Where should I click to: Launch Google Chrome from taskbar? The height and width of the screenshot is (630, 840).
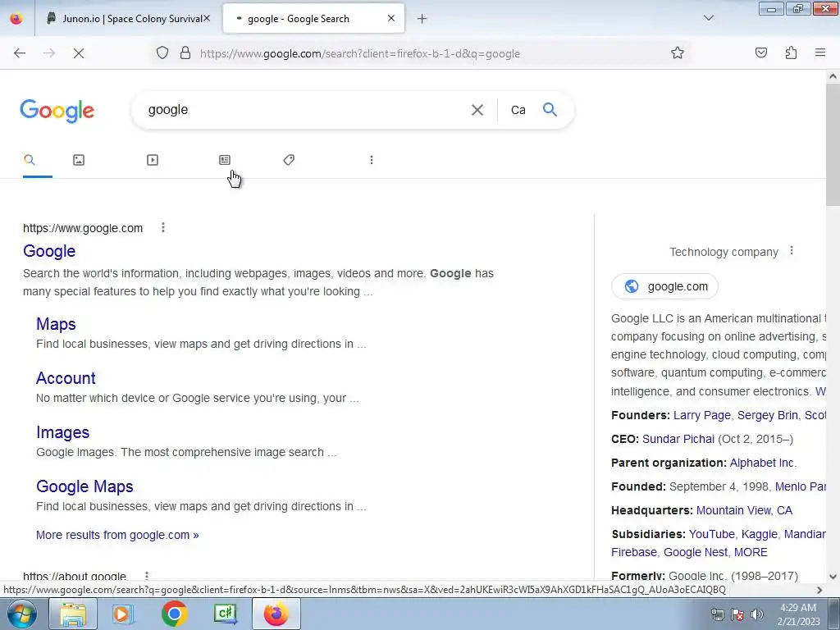174,614
